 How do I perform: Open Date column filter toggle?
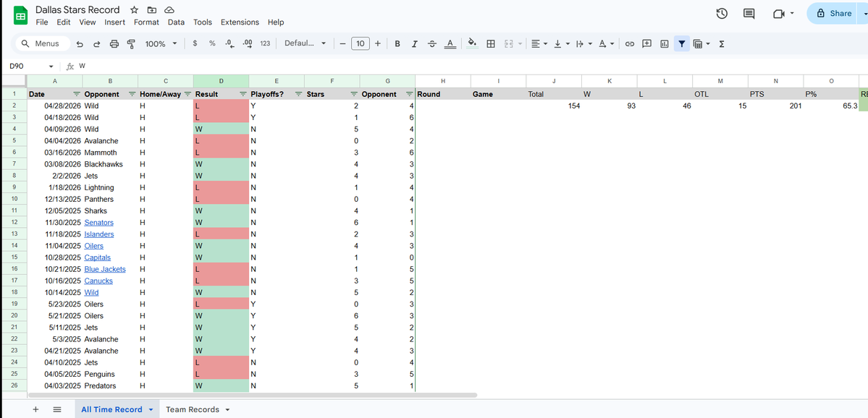(77, 94)
